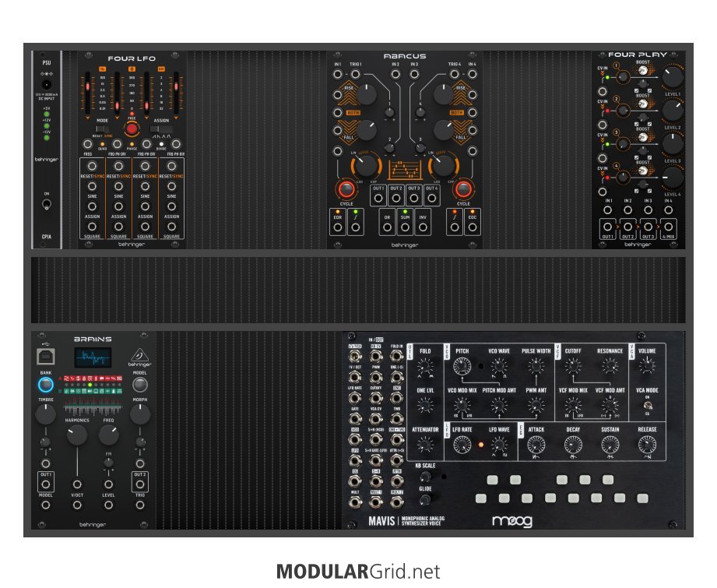Flip the channel 4 BOOST switch on Four Play

(643, 171)
